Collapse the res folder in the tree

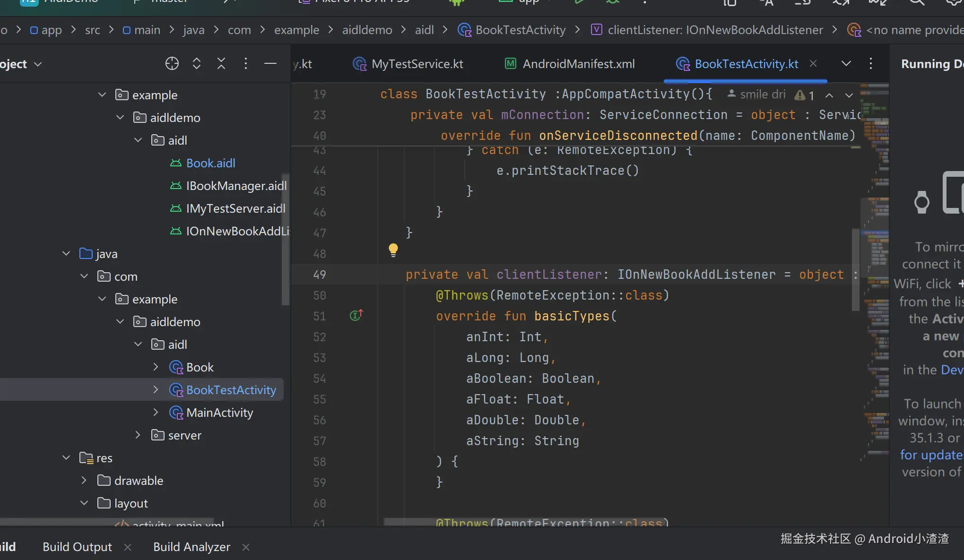(66, 457)
